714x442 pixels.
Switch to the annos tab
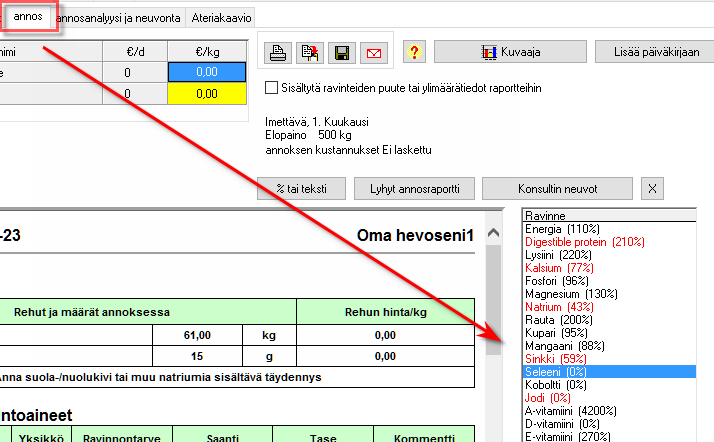(x=28, y=17)
